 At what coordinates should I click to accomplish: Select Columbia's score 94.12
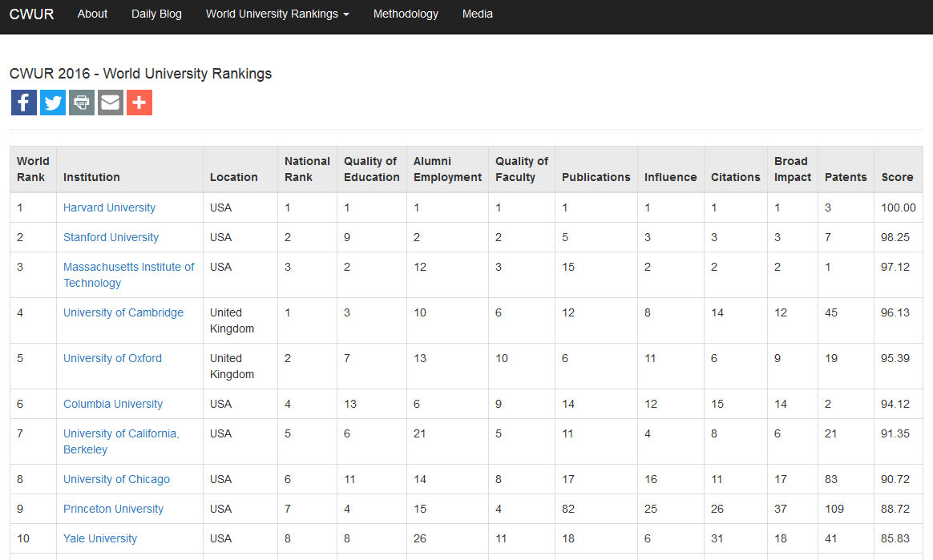[x=895, y=404]
